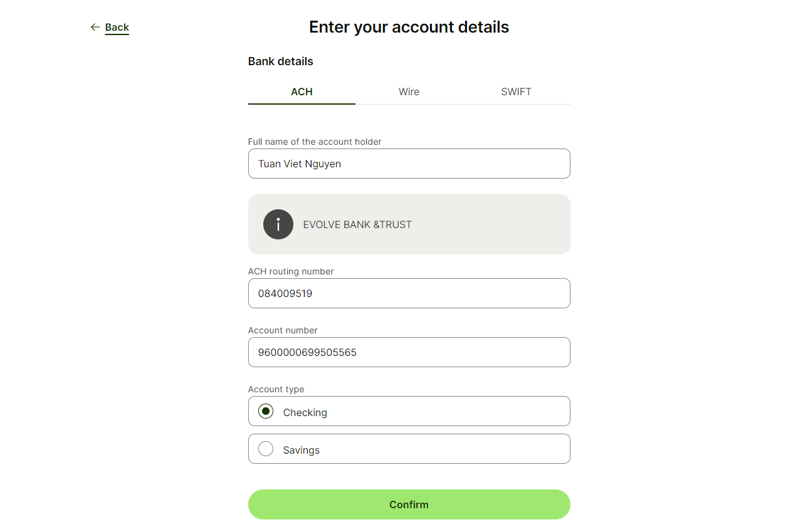
Task: Open the Back link
Action: click(x=117, y=27)
